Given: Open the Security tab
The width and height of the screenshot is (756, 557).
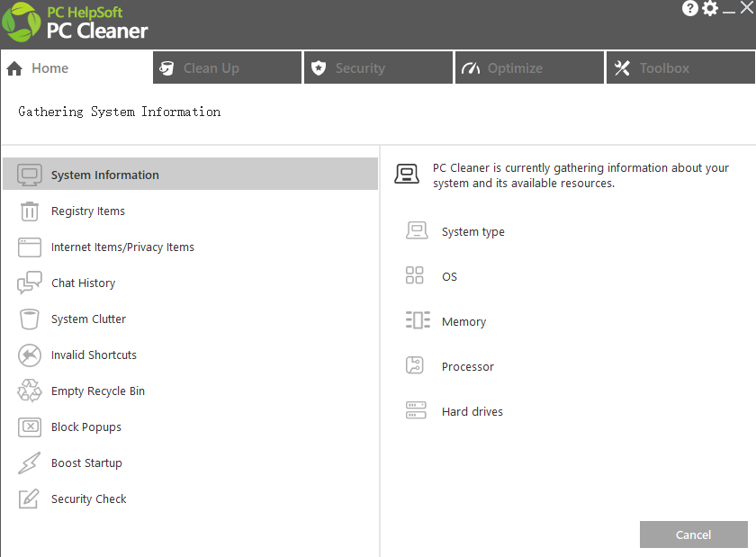Looking at the screenshot, I should [378, 68].
